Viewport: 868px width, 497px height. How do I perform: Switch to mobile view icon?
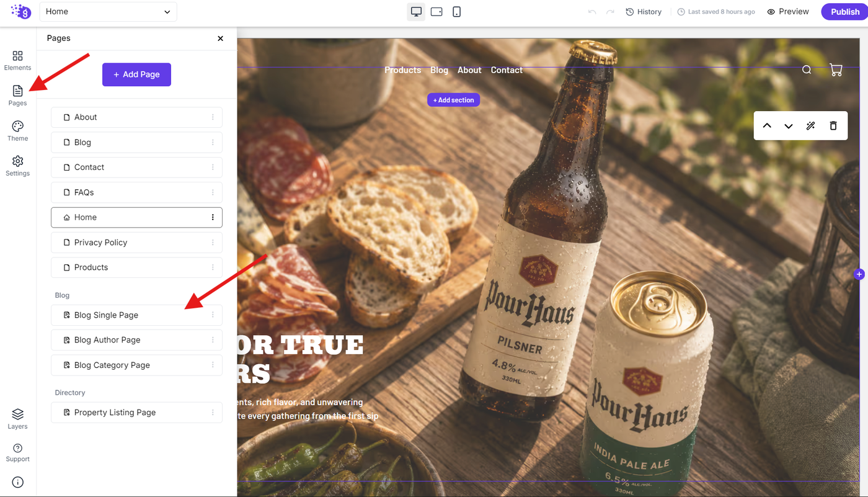click(x=457, y=12)
